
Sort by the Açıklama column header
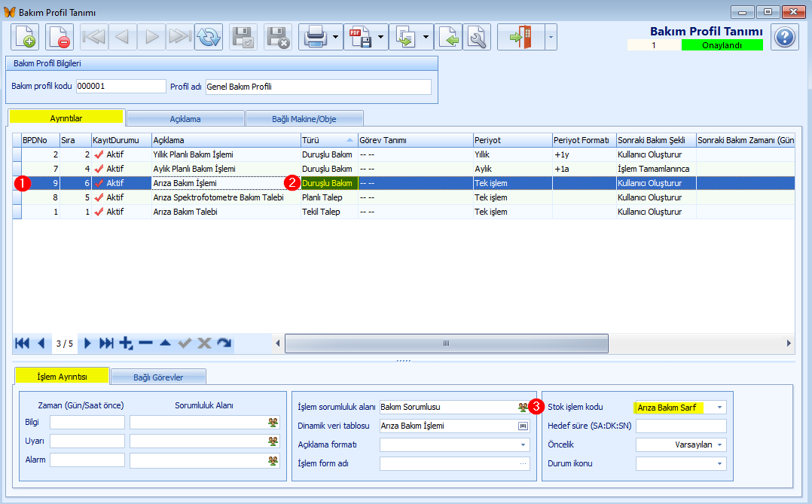(x=226, y=140)
